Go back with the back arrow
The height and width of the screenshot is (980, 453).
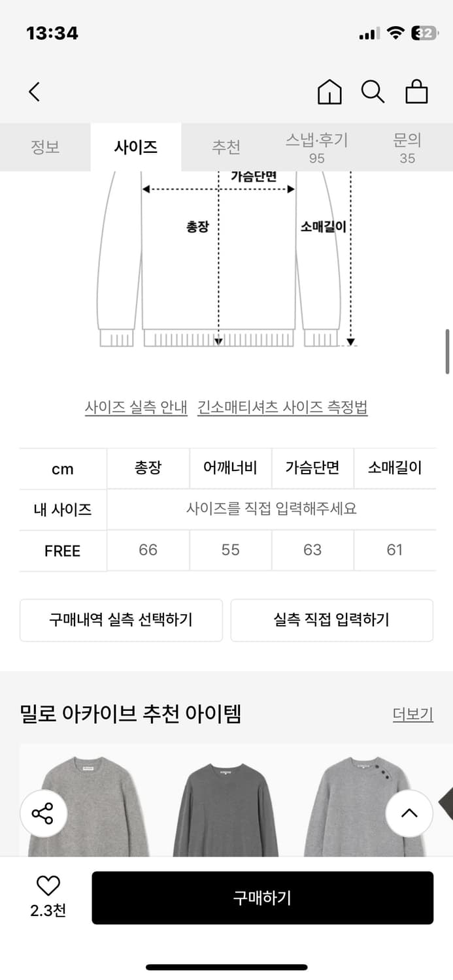click(x=34, y=91)
